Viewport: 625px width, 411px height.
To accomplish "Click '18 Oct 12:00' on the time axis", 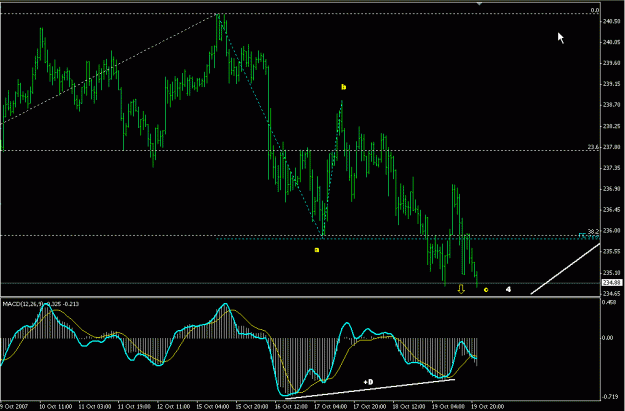I will [x=409, y=406].
